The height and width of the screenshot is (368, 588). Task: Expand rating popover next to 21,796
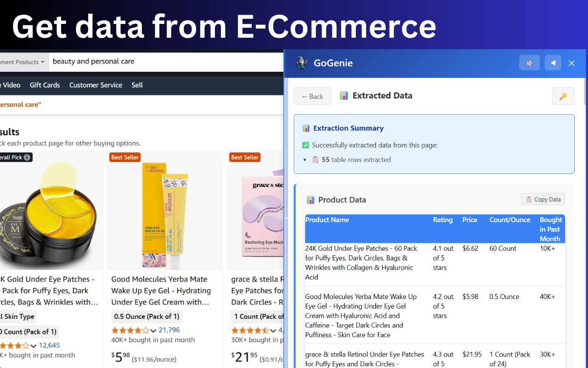(153, 330)
